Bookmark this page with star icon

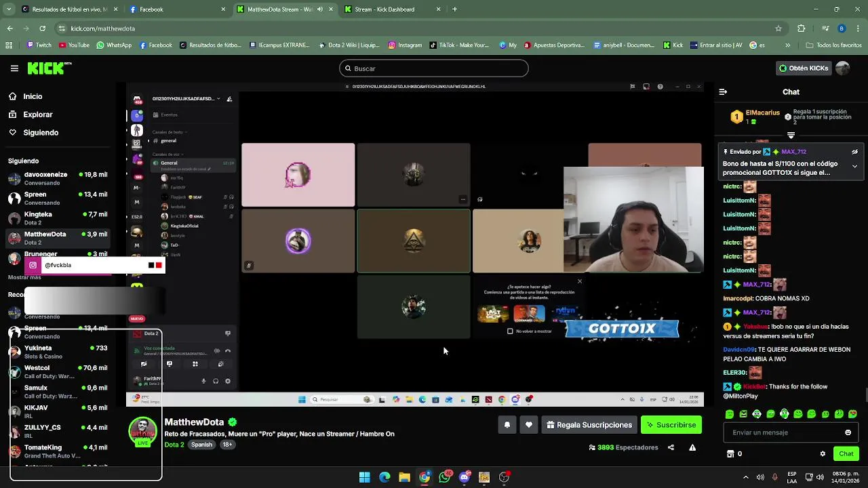778,28
